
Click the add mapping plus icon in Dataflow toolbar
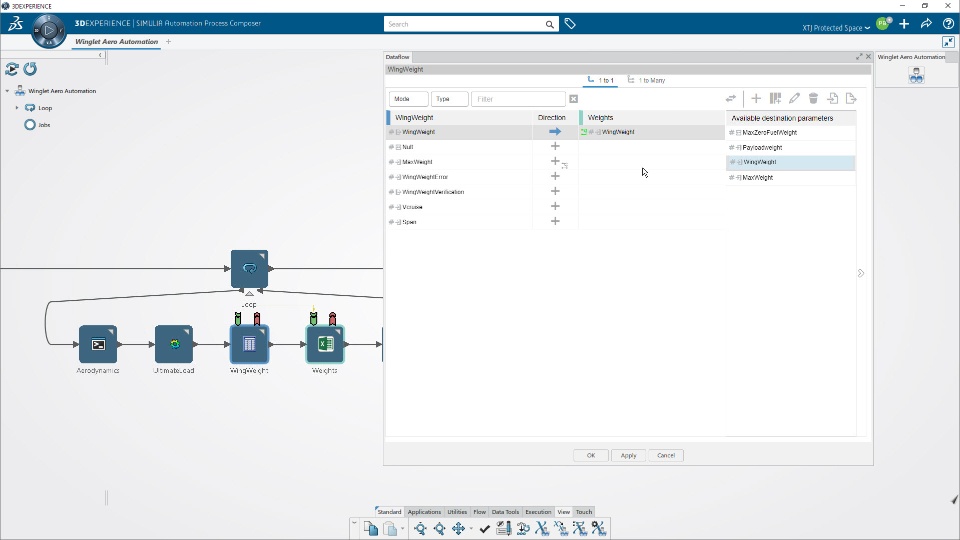[756, 99]
